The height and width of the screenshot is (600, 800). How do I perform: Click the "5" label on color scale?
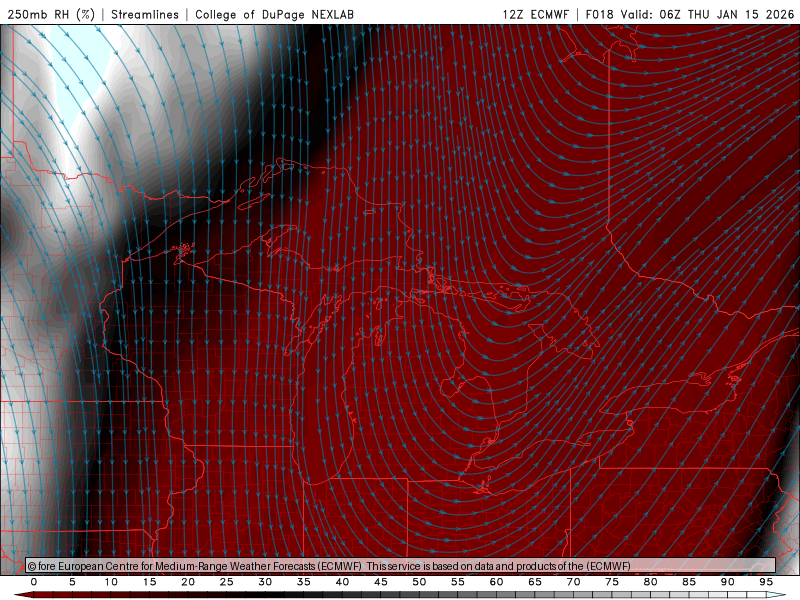click(72, 582)
